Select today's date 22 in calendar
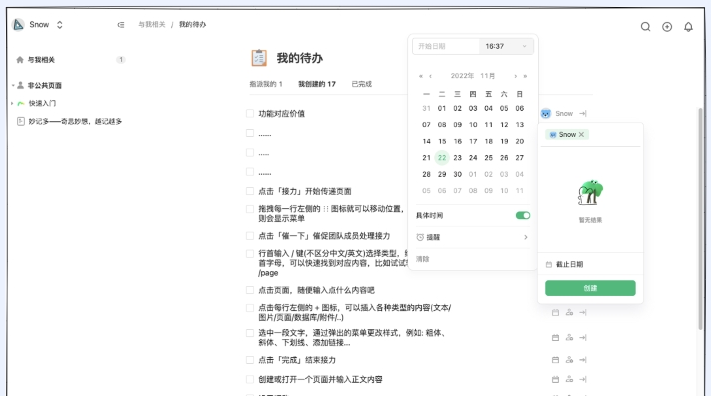This screenshot has height=396, width=711. tap(442, 158)
